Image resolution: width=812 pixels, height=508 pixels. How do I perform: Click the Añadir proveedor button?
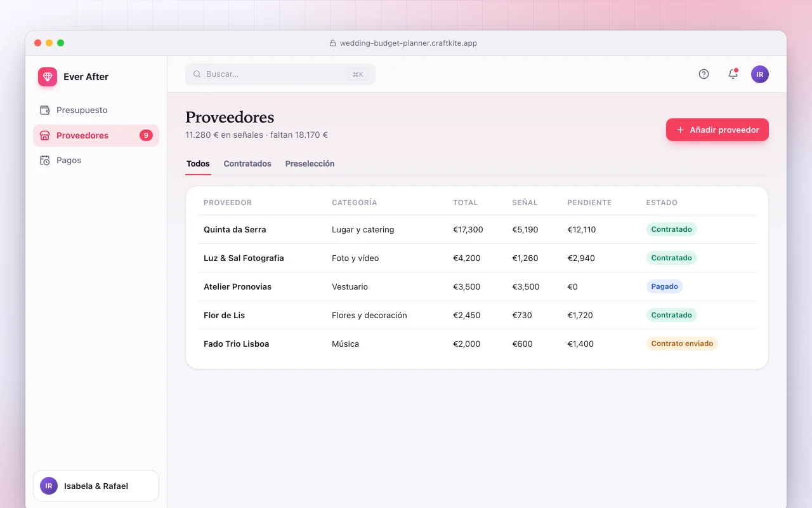coord(717,130)
